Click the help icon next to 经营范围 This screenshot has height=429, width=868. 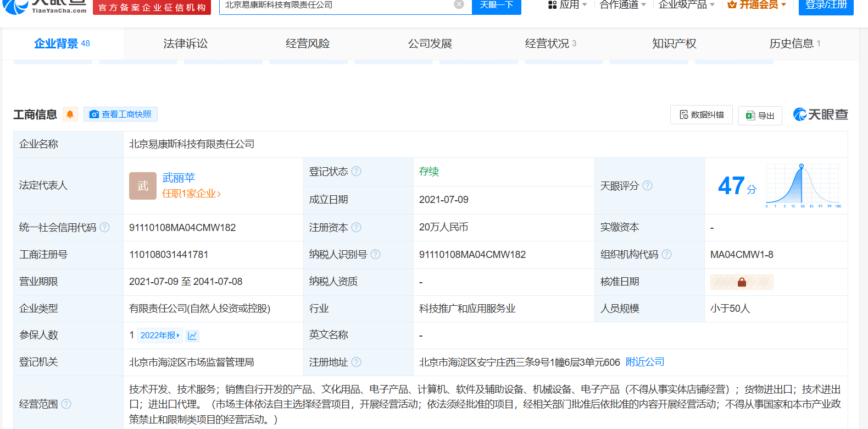(66, 404)
